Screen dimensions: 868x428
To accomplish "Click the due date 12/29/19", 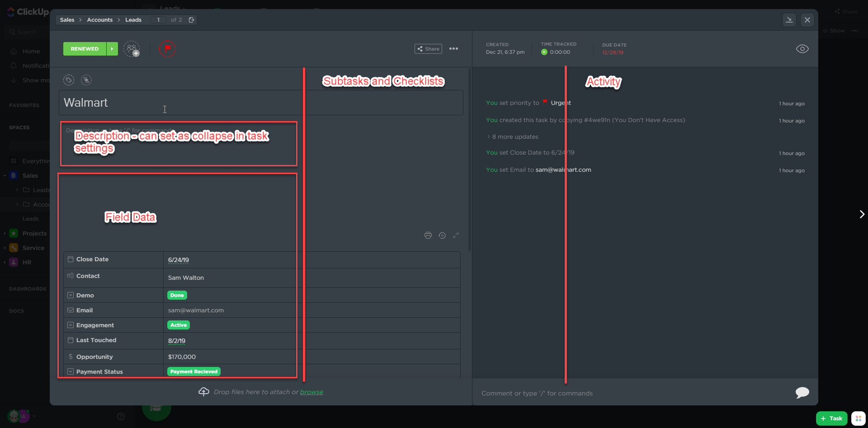I will [613, 52].
